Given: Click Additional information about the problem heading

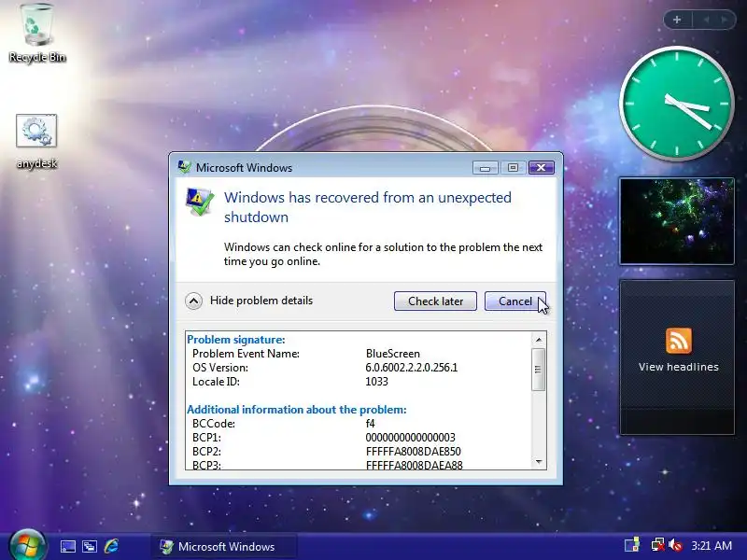Looking at the screenshot, I should 296,410.
